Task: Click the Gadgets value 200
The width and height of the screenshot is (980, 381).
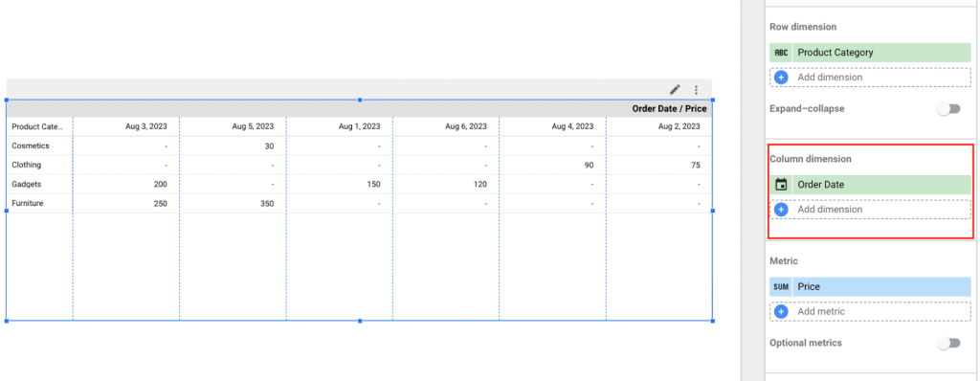Action: click(160, 185)
